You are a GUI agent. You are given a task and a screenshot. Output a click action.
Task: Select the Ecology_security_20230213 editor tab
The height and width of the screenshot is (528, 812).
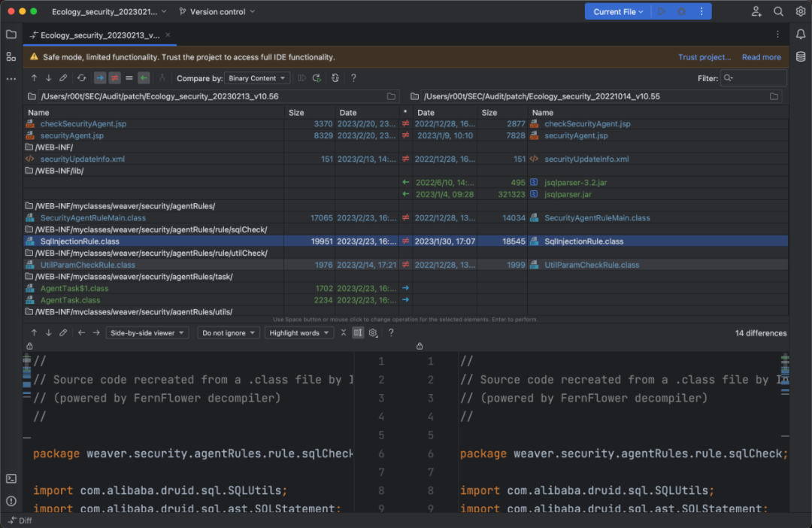[x=95, y=35]
